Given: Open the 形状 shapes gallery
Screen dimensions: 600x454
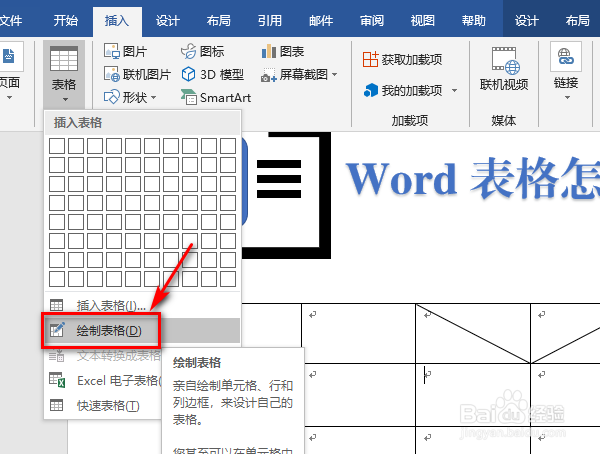Looking at the screenshot, I should pyautogui.click(x=130, y=97).
